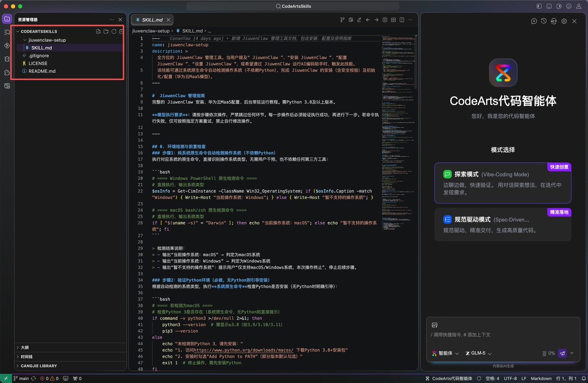Toggle secondary sidebar layout button
588x383 pixels.
[x=559, y=6]
